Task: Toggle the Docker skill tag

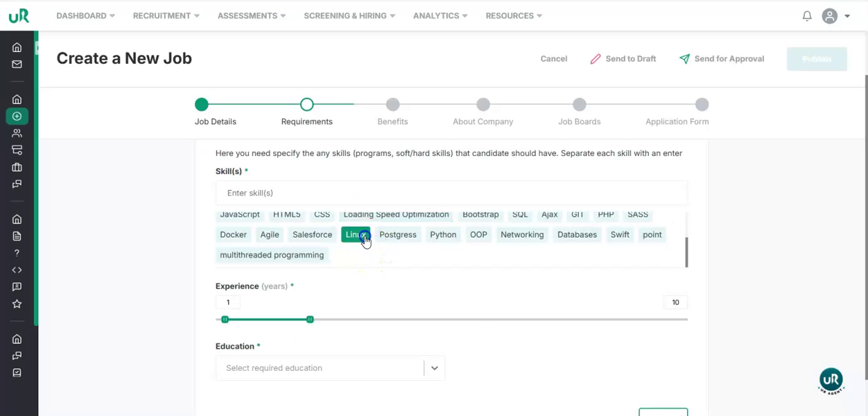Action: coord(233,235)
